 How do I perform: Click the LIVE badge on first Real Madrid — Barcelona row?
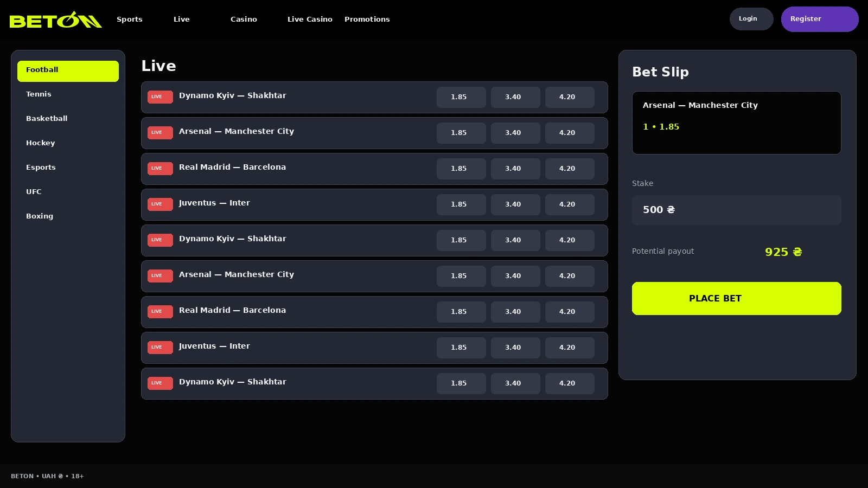[x=160, y=169]
